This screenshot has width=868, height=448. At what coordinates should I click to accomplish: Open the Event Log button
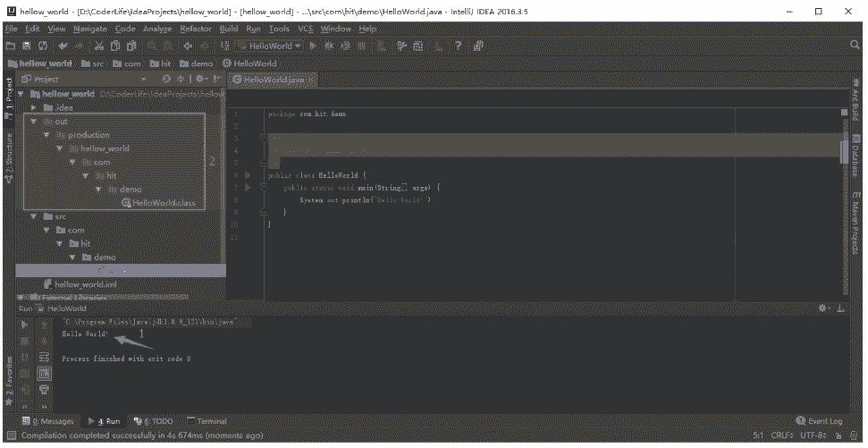(819, 420)
